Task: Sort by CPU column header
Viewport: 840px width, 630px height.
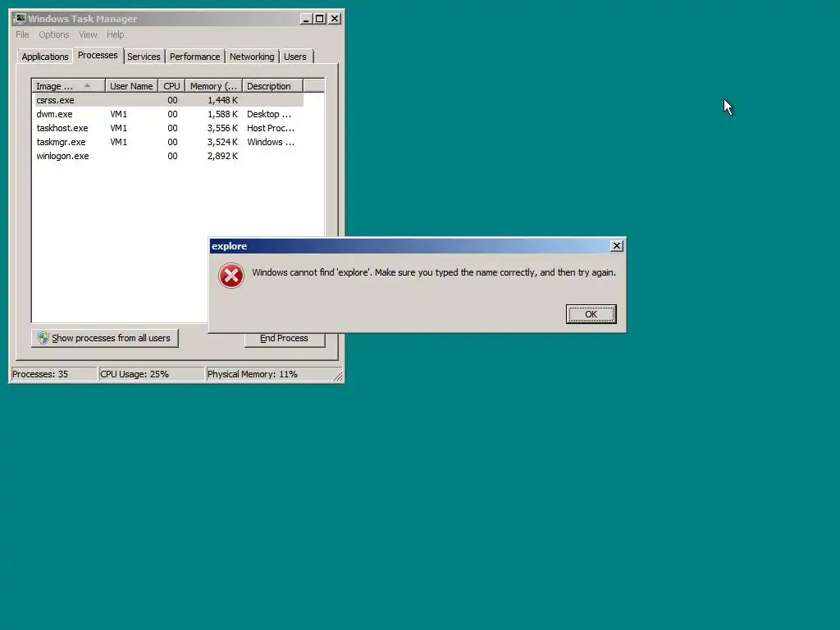Action: pyautogui.click(x=171, y=86)
